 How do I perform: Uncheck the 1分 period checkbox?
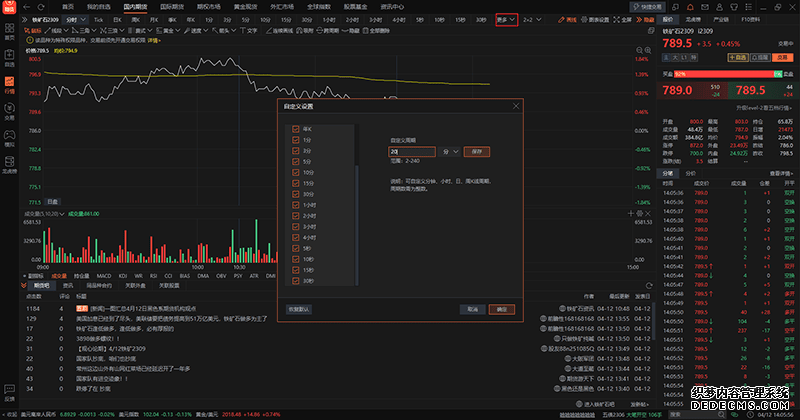coord(295,141)
